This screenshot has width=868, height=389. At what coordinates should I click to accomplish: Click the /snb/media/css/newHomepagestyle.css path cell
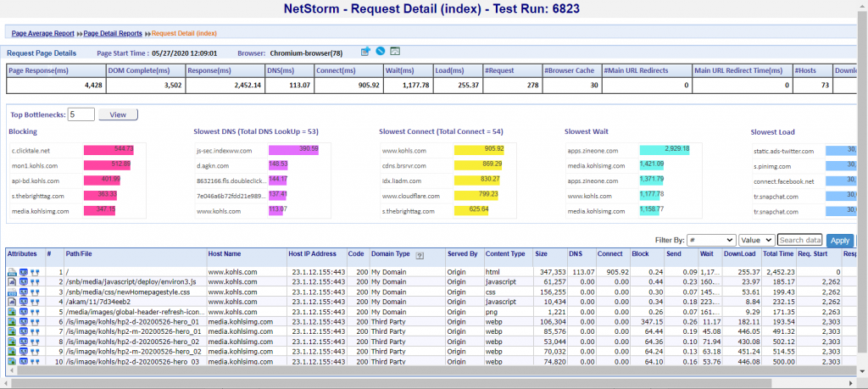coord(127,292)
